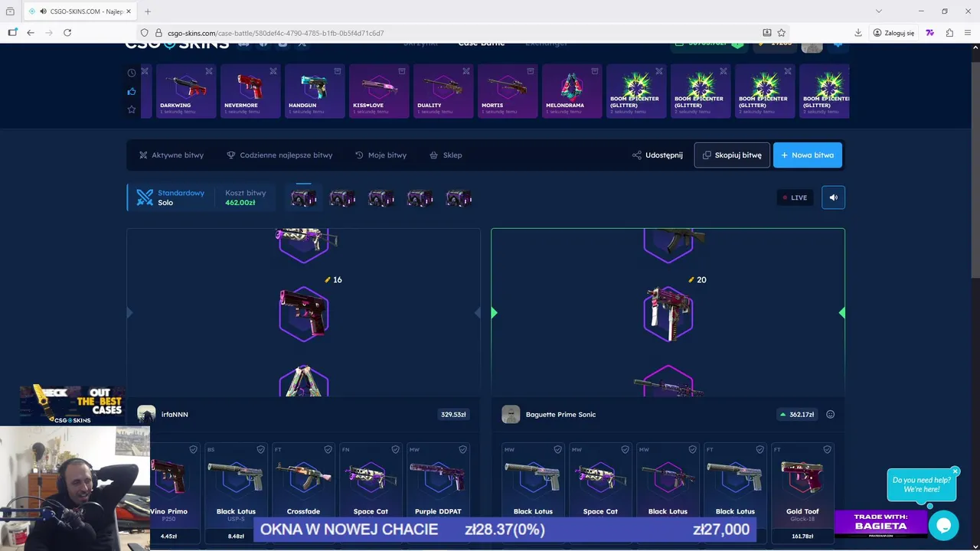Open site security lock info
980x551 pixels.
coord(159,33)
